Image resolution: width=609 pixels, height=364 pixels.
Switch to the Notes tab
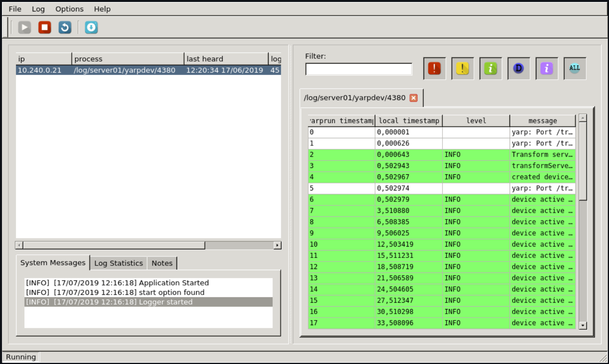coord(162,263)
